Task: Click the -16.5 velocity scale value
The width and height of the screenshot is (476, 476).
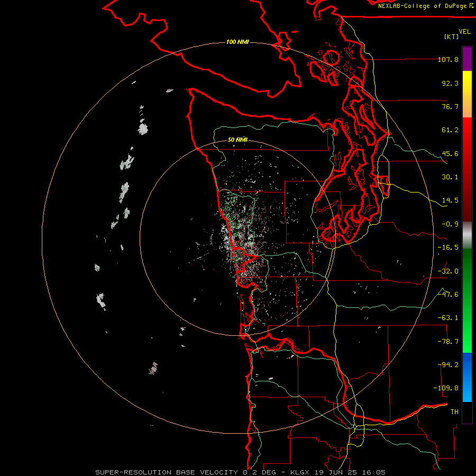Action: point(448,248)
